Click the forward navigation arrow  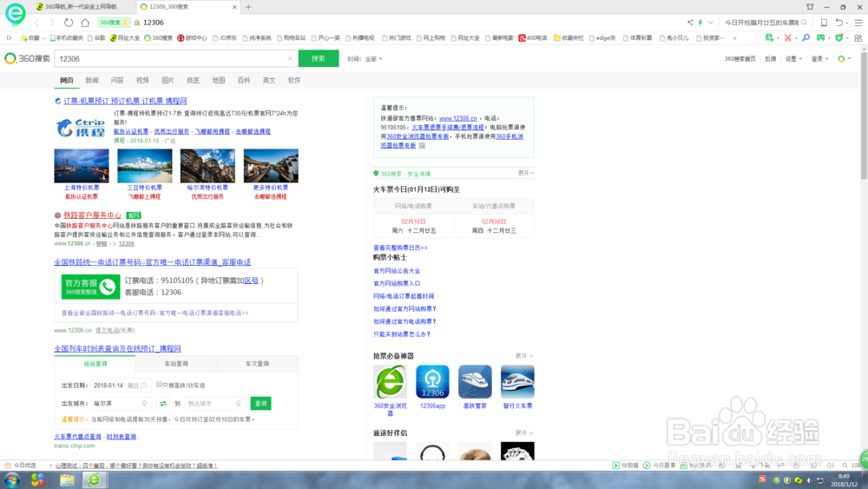(x=52, y=23)
